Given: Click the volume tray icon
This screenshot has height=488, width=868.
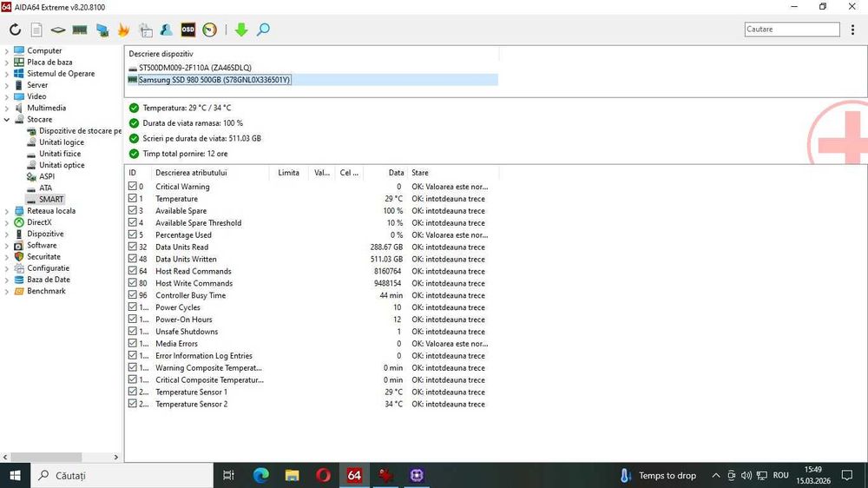Looking at the screenshot, I should tap(746, 475).
